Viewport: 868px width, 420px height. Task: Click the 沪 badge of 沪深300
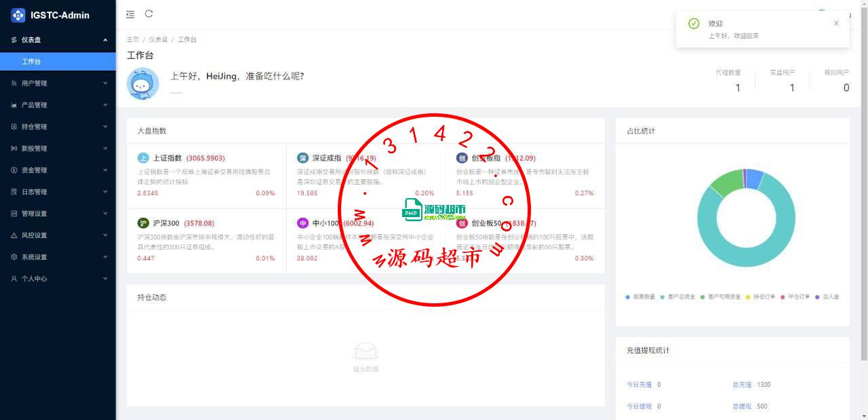tap(143, 223)
